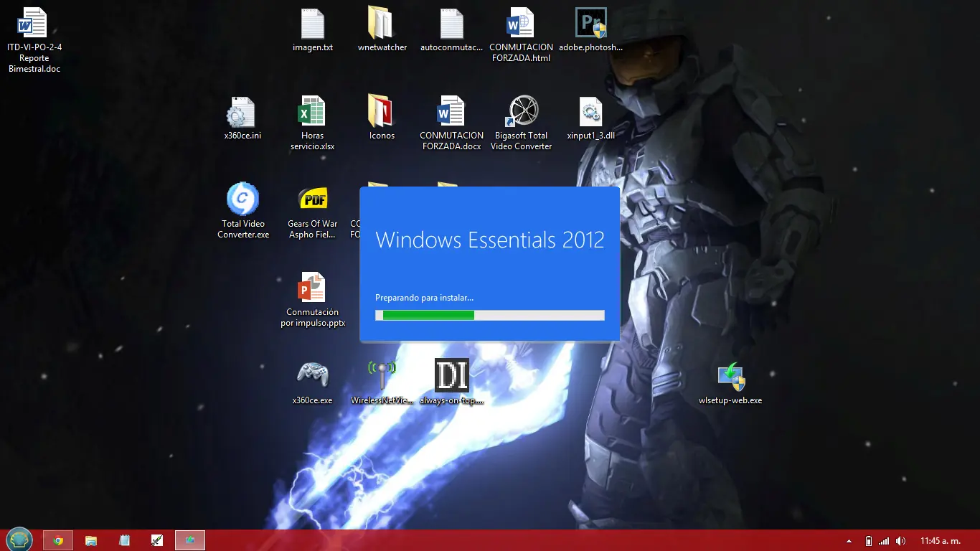980x551 pixels.
Task: Check battery status in system tray
Action: 869,541
